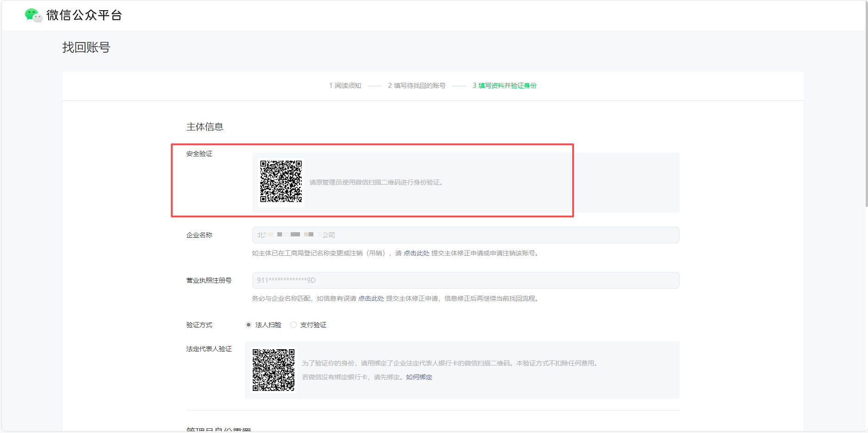868x433 pixels.
Task: Click the 安全验证 label
Action: pos(199,154)
